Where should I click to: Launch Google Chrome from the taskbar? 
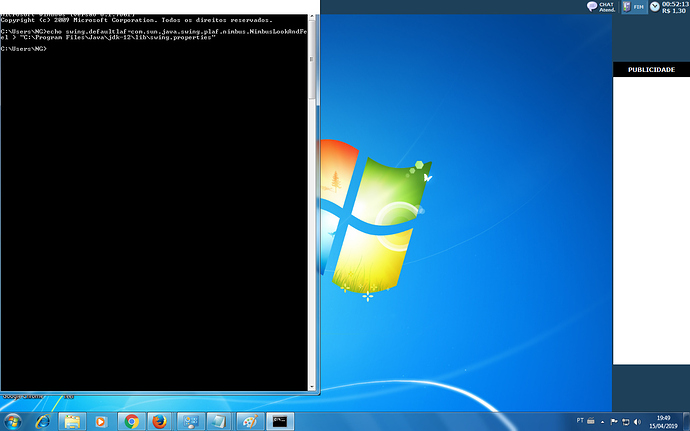131,421
